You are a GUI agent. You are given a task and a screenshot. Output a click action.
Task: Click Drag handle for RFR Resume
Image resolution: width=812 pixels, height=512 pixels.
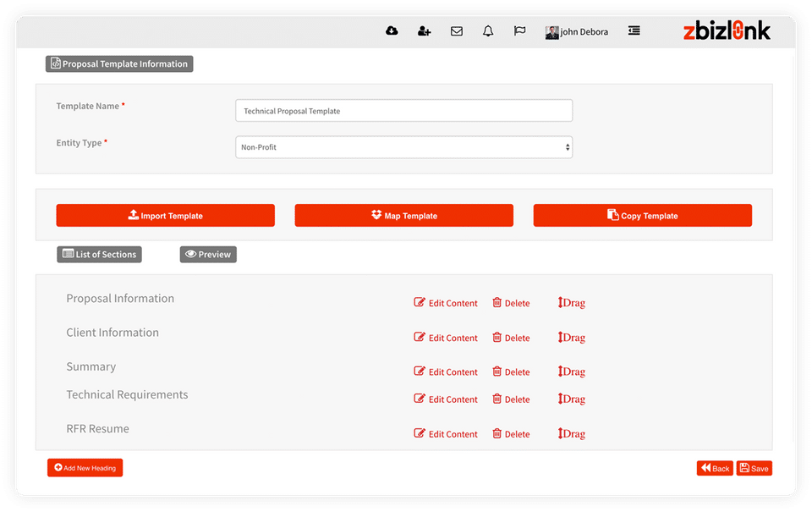tap(571, 434)
